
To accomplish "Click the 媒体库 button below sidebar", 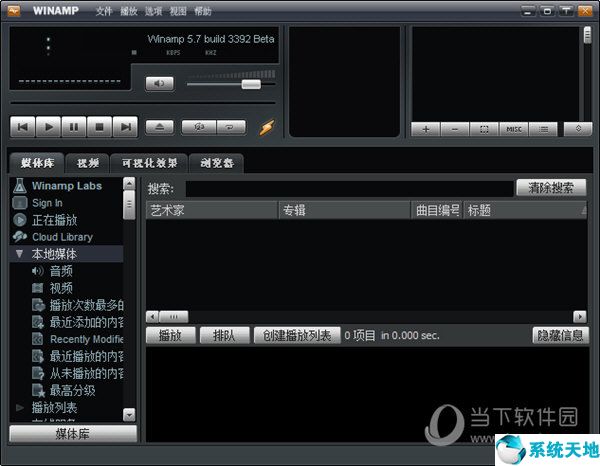I will [x=73, y=434].
